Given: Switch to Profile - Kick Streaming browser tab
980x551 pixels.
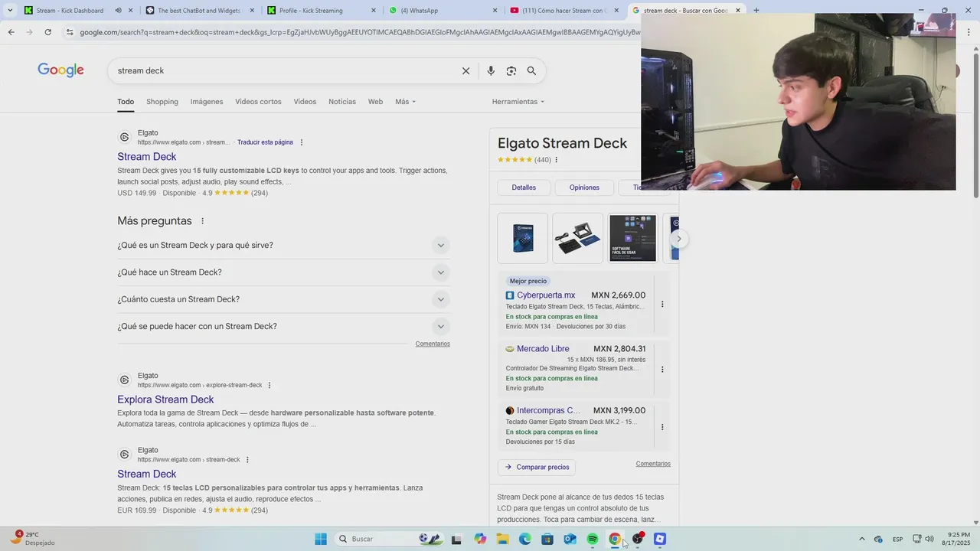Looking at the screenshot, I should point(322,11).
